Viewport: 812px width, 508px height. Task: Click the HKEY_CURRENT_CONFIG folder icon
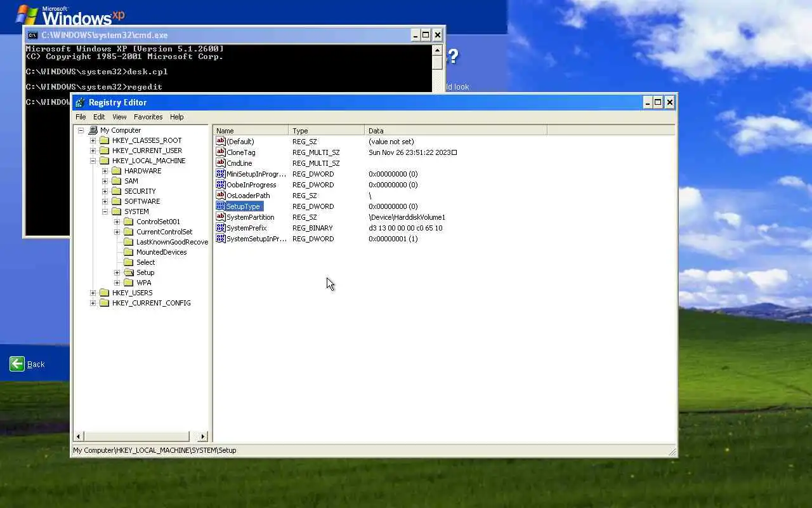pos(104,303)
